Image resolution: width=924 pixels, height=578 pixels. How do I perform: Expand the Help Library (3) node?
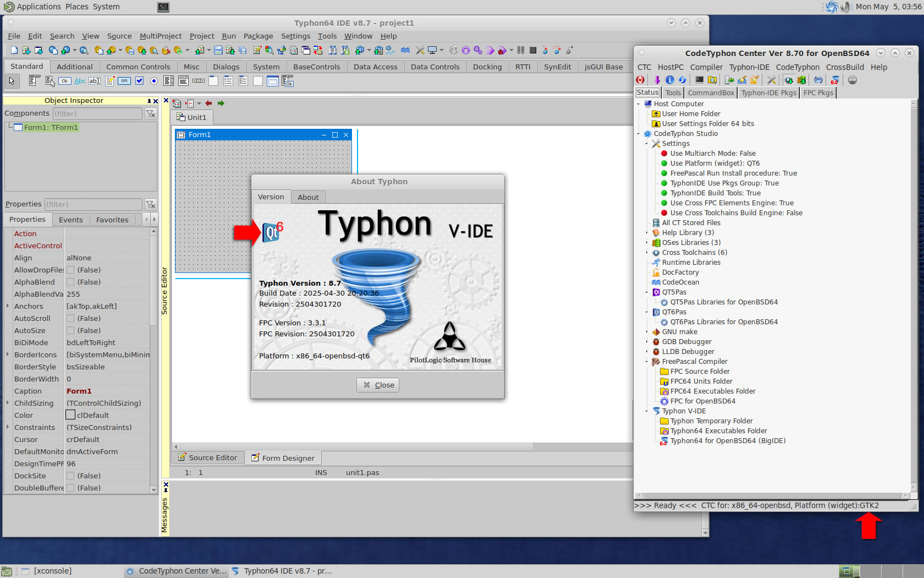[x=647, y=233]
